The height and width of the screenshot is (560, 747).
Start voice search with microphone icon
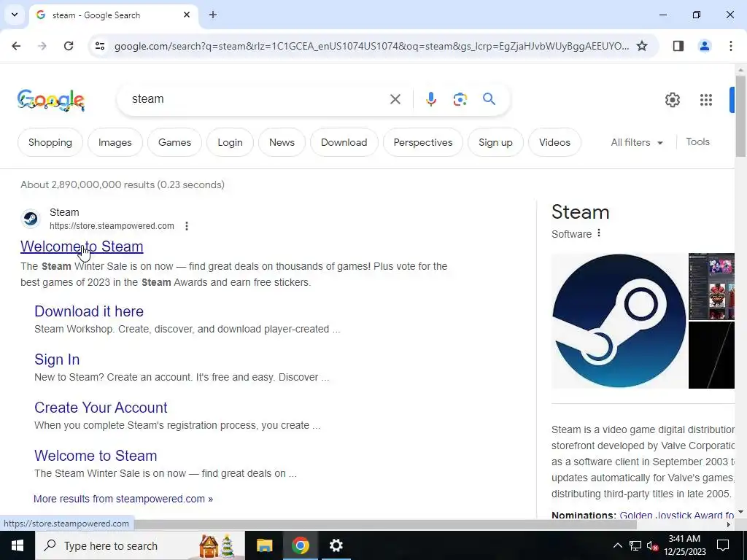(430, 99)
